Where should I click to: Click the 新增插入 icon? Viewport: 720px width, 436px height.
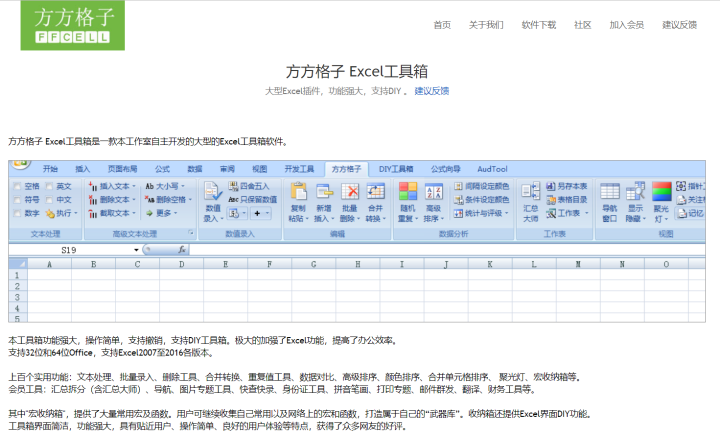coord(324,191)
